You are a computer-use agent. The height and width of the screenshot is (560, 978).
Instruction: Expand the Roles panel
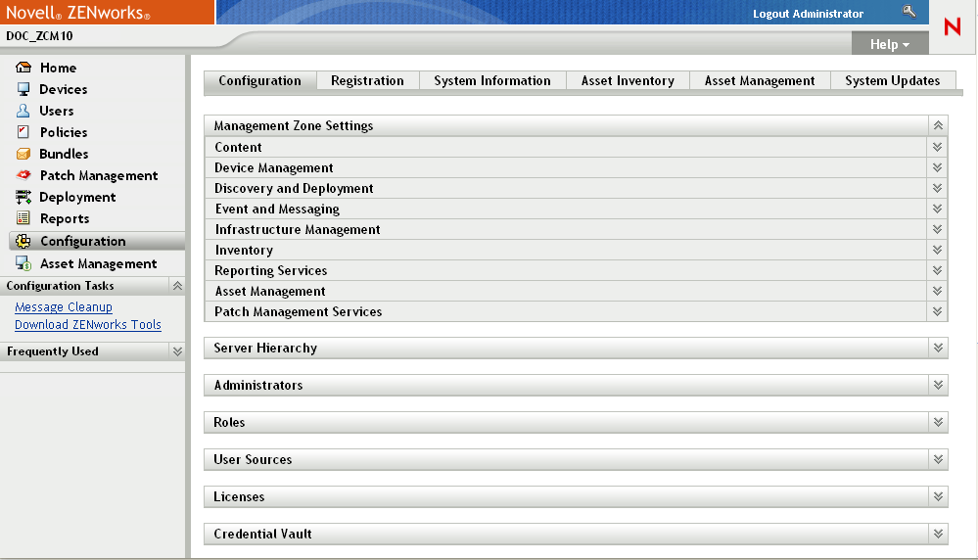pos(938,422)
